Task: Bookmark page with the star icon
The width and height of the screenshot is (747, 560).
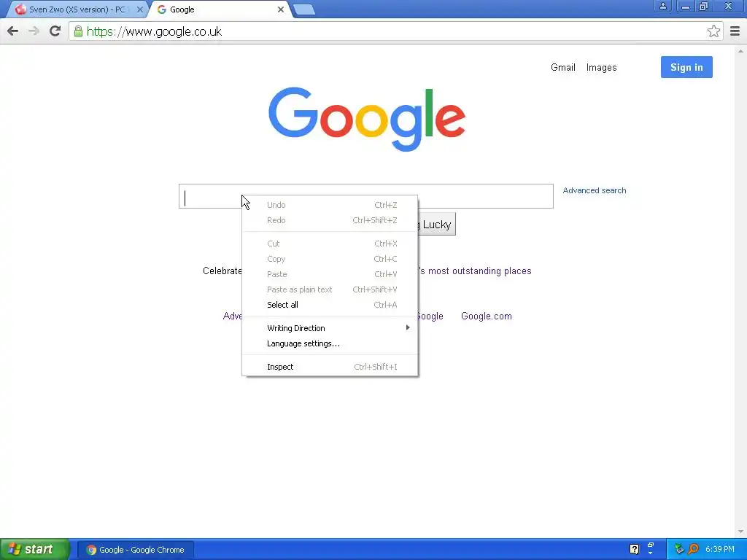Action: 713,31
